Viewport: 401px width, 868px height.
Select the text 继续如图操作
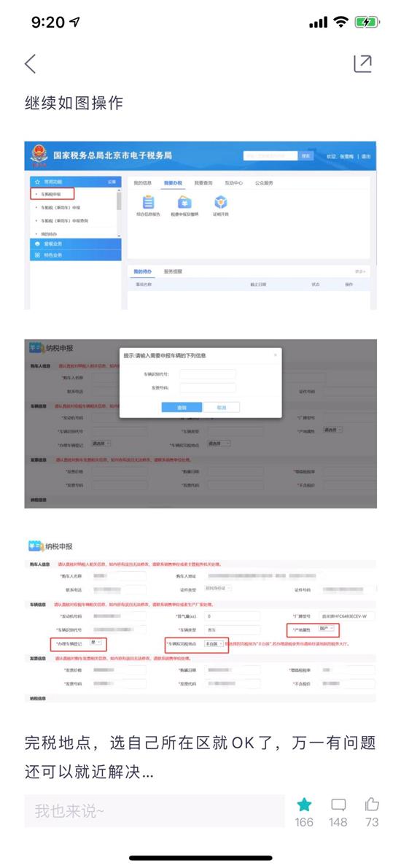pos(74,103)
